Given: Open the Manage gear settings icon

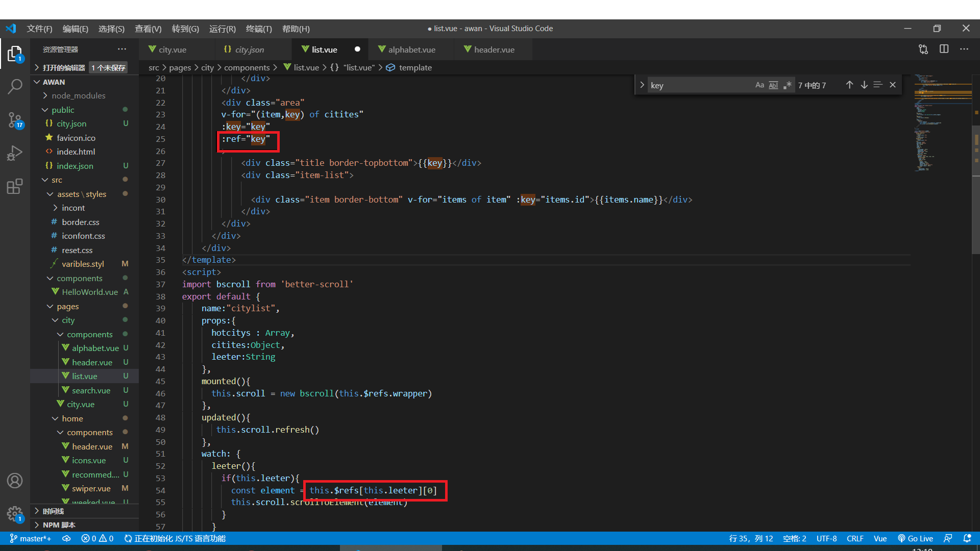Looking at the screenshot, I should tap(15, 513).
